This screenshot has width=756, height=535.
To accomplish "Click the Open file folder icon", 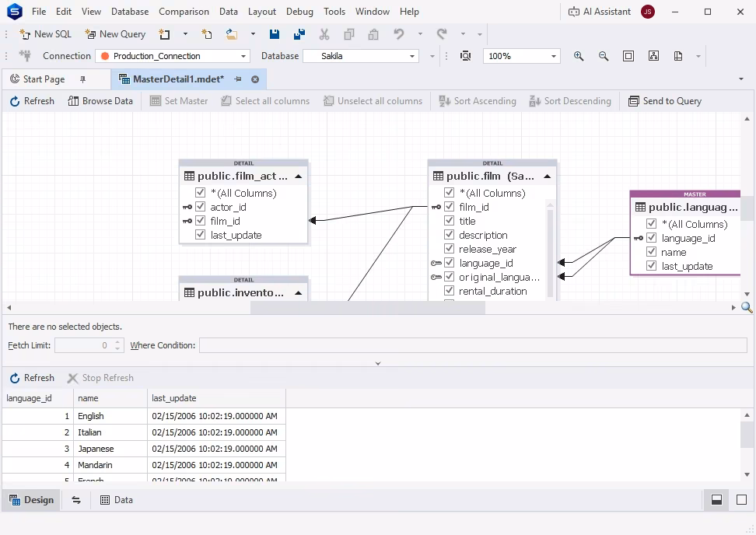I will (232, 34).
